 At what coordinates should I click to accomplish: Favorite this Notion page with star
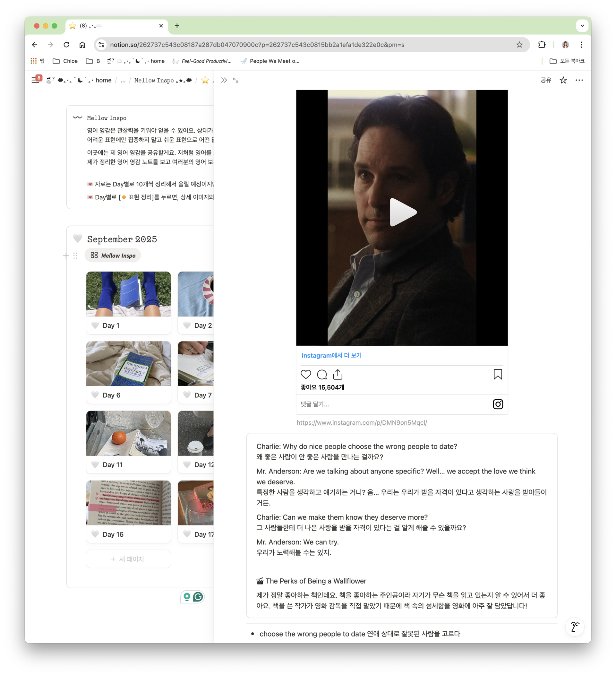click(563, 80)
